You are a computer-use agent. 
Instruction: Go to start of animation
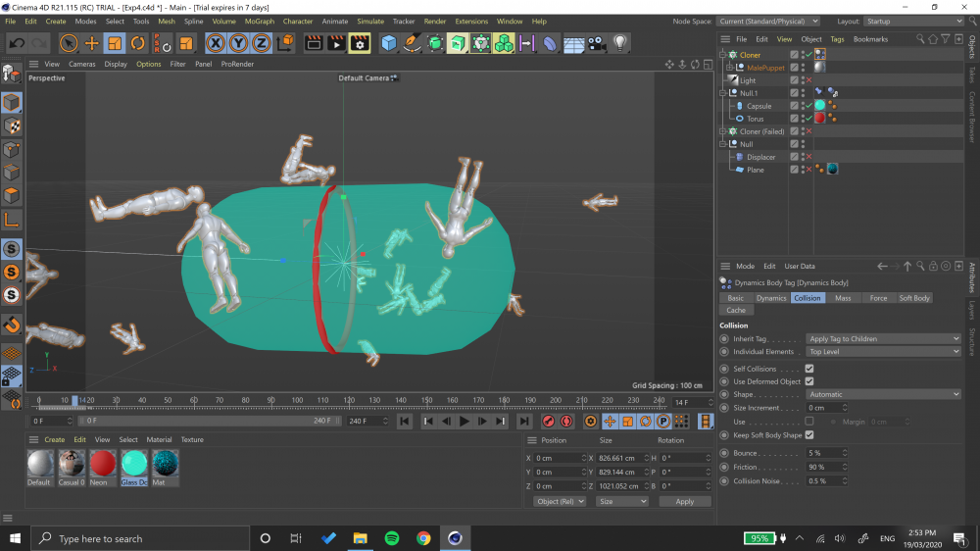click(405, 422)
